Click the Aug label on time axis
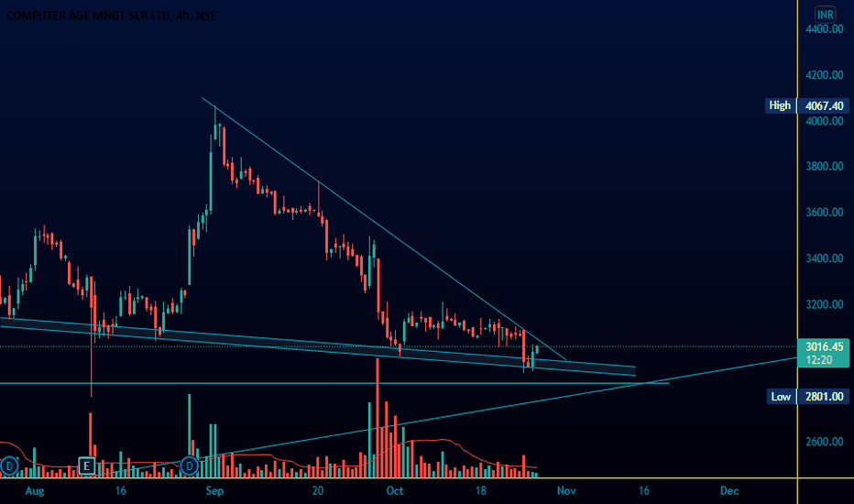 pyautogui.click(x=35, y=491)
